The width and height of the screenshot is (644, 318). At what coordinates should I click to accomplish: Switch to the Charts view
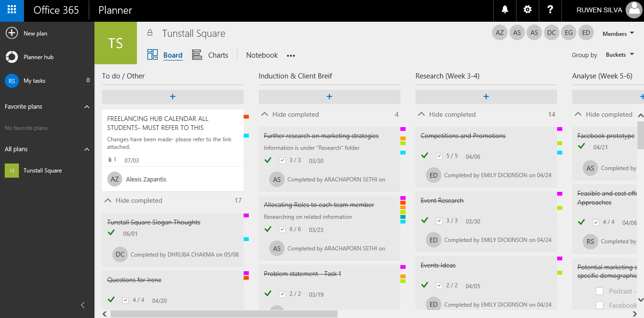(x=211, y=55)
